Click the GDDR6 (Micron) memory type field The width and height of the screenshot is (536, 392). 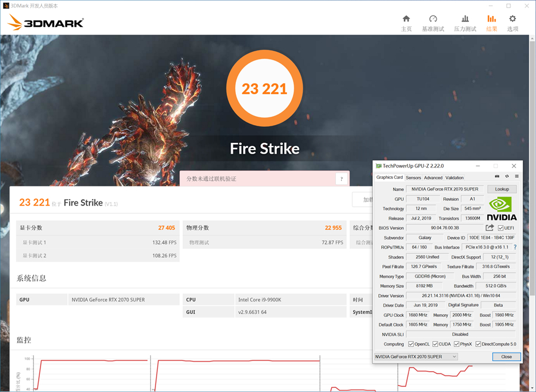430,276
